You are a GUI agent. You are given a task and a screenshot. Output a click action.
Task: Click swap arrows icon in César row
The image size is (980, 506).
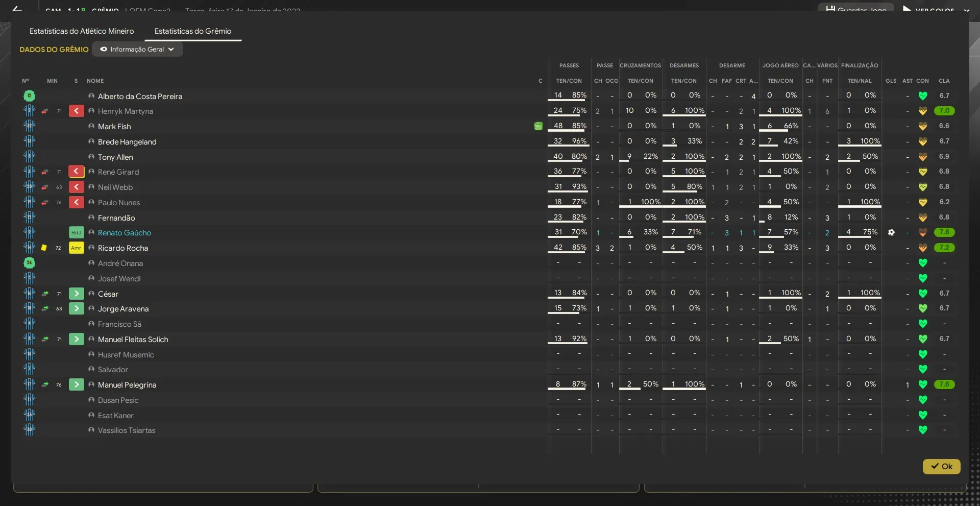[45, 294]
